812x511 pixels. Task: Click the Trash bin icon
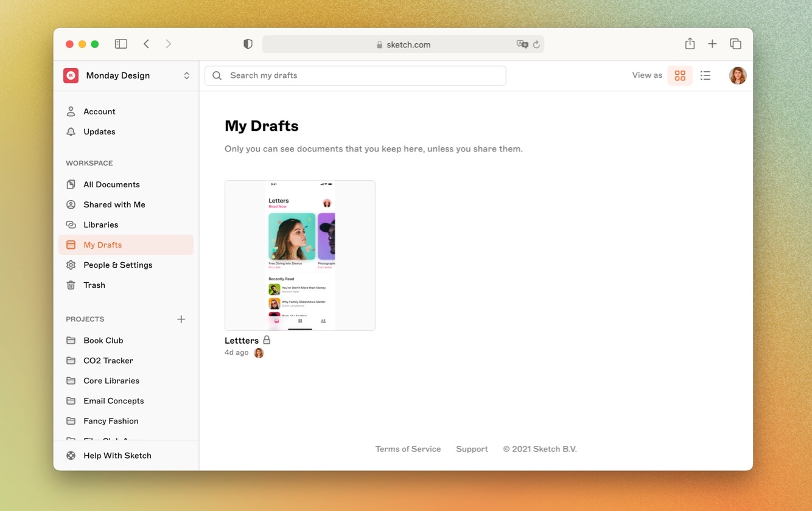click(71, 285)
